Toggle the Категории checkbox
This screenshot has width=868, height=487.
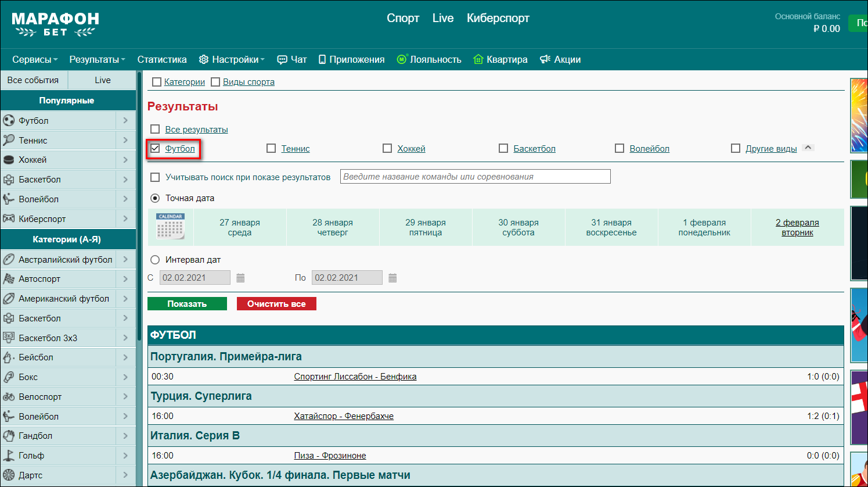(157, 82)
